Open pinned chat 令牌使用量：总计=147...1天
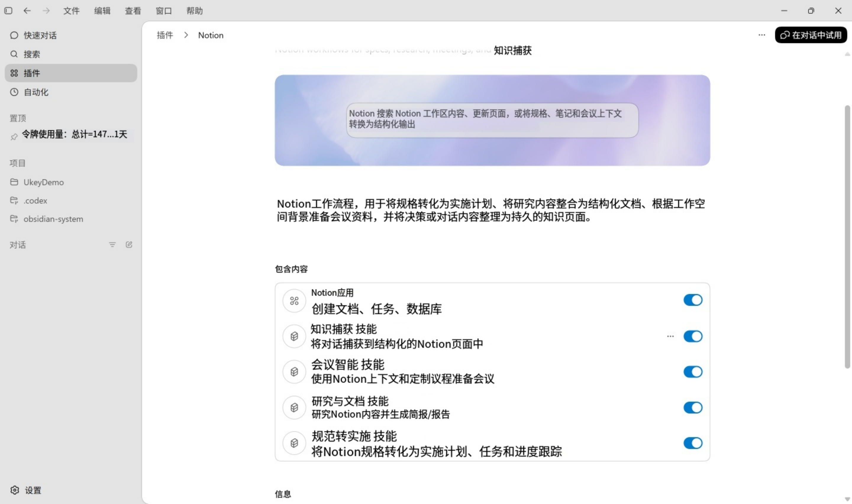Screen dimensions: 852x504 (74, 135)
